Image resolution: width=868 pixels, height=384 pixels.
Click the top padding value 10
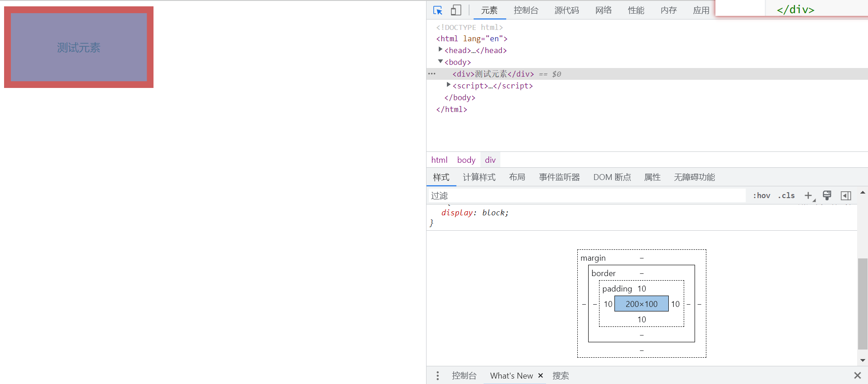642,289
